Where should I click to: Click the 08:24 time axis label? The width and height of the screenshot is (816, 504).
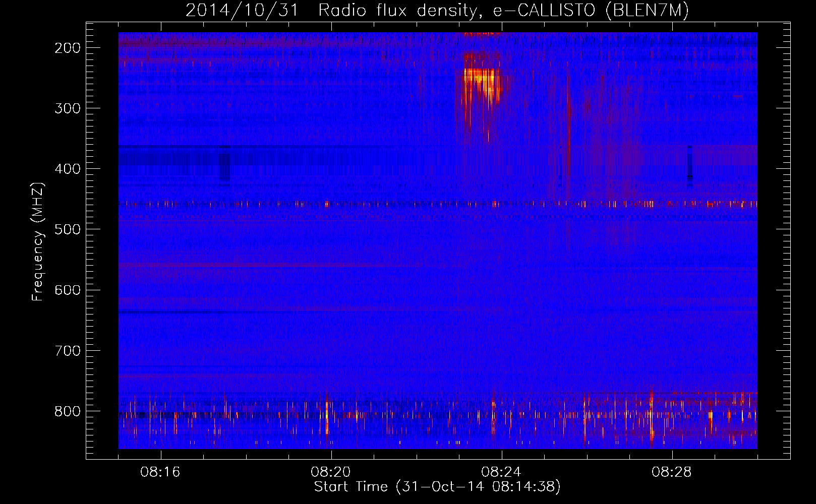[x=501, y=472]
